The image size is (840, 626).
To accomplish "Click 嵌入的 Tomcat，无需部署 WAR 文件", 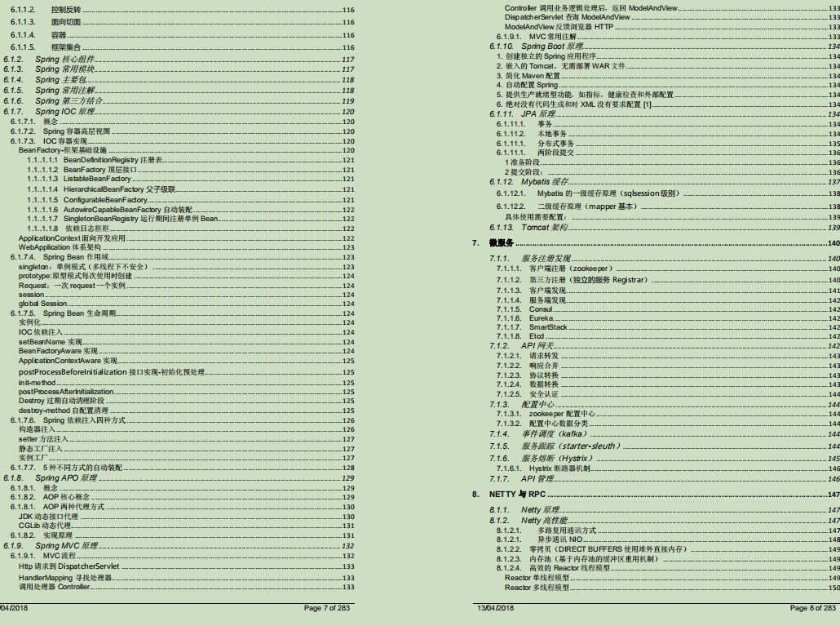I will (x=668, y=66).
